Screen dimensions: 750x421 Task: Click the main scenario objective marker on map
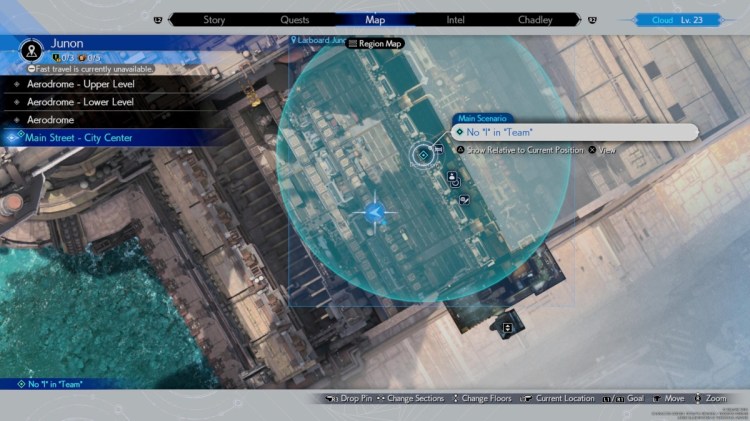(423, 154)
